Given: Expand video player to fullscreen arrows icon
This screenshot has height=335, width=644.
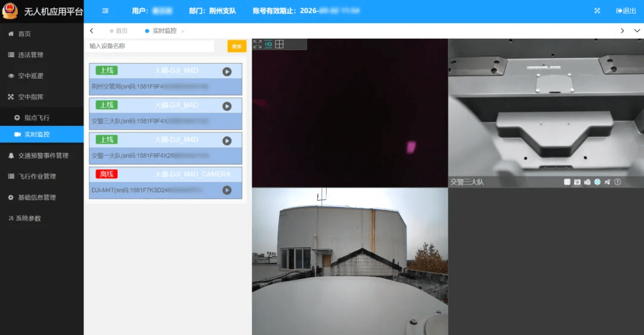Looking at the screenshot, I should [258, 44].
